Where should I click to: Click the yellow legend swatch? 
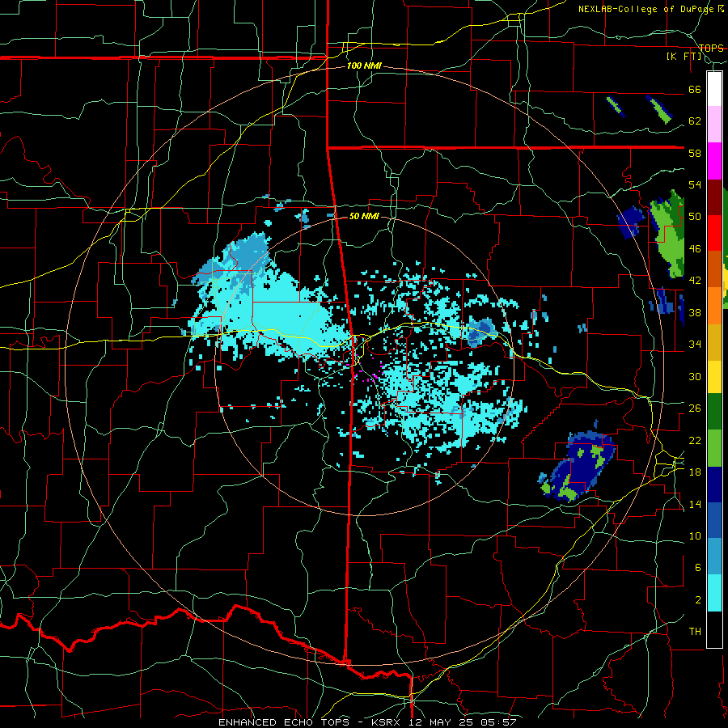pyautogui.click(x=714, y=376)
